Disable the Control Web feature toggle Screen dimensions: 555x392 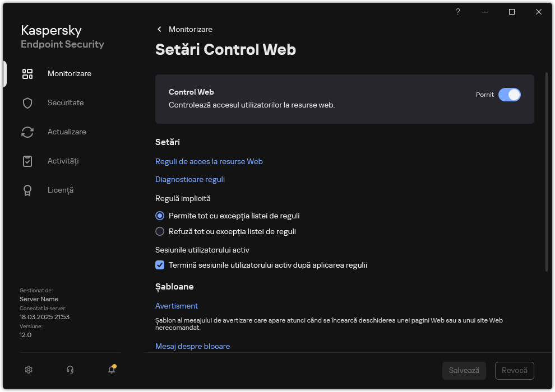510,95
